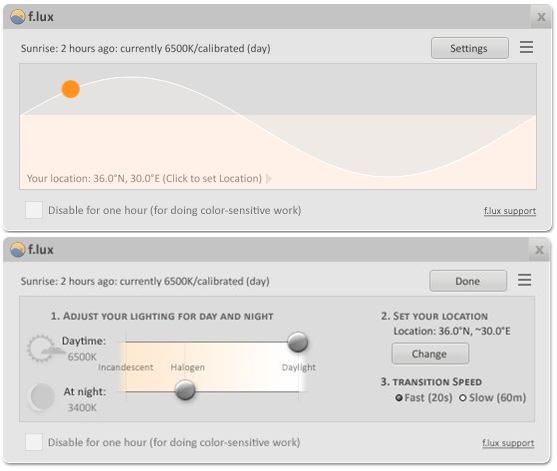Click the Incandescent label on the slider scale

pos(125,367)
